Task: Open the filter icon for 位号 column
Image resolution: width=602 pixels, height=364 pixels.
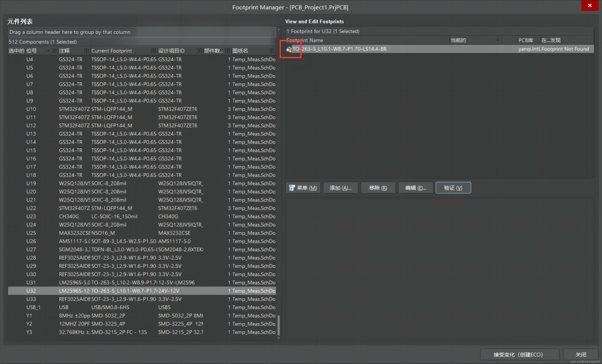Action: click(x=54, y=51)
